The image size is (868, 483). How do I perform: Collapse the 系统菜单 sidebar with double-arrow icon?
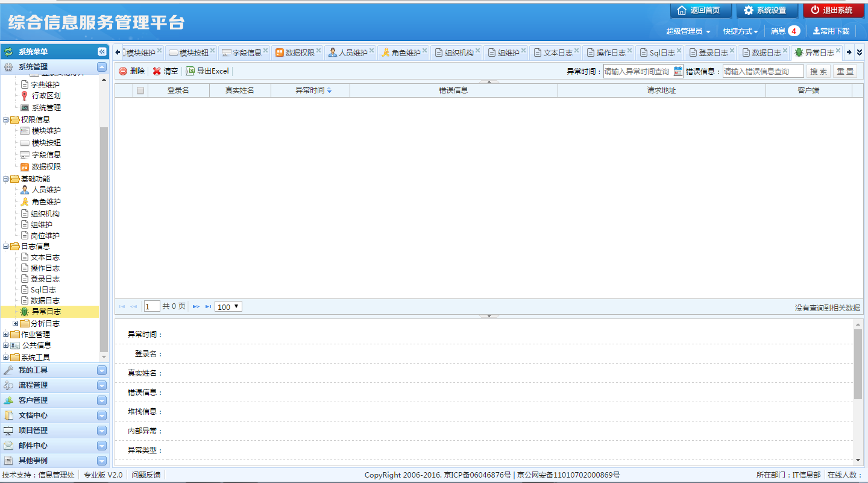pyautogui.click(x=102, y=52)
